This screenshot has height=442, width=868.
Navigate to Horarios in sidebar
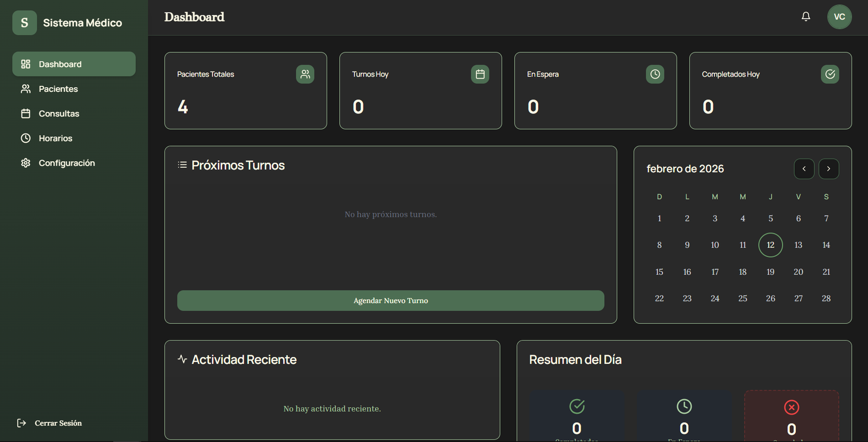pyautogui.click(x=55, y=138)
